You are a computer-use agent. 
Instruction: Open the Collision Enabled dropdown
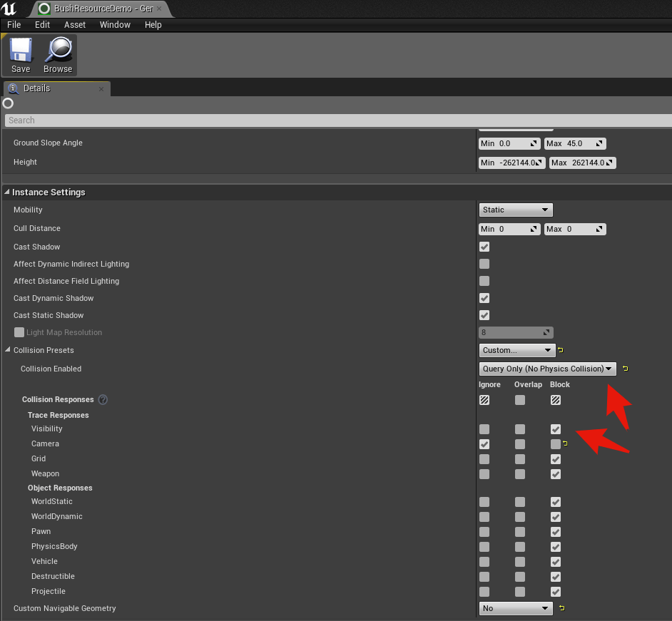pyautogui.click(x=547, y=369)
